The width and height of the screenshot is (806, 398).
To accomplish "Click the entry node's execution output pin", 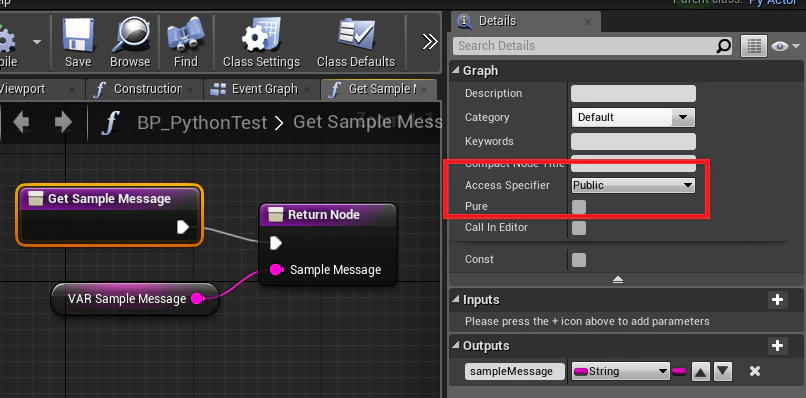I will pyautogui.click(x=183, y=227).
